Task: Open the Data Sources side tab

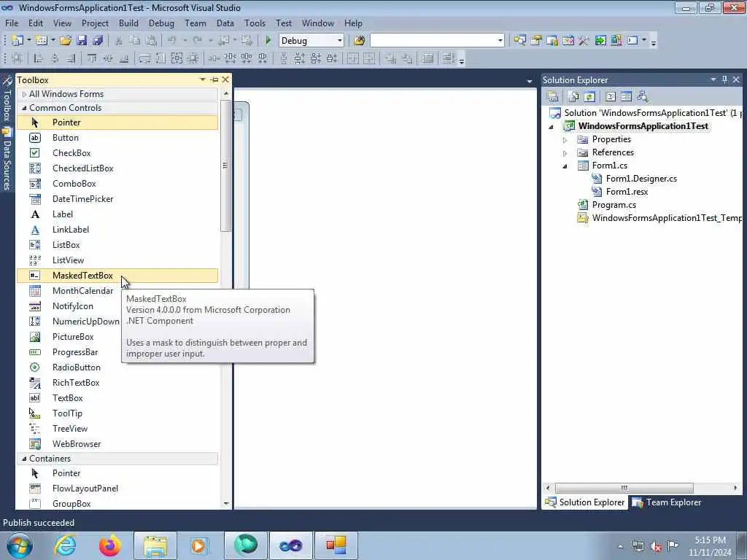Action: [7, 159]
